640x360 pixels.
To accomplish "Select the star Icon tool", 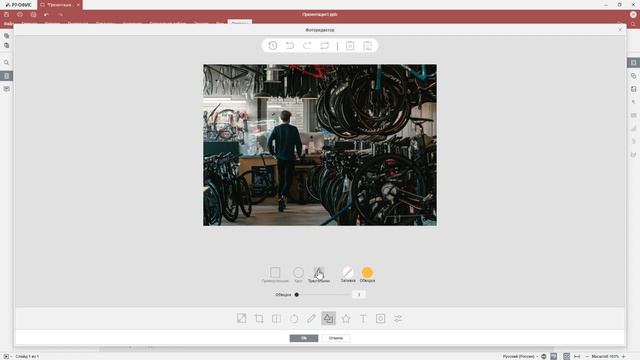I will [x=346, y=318].
